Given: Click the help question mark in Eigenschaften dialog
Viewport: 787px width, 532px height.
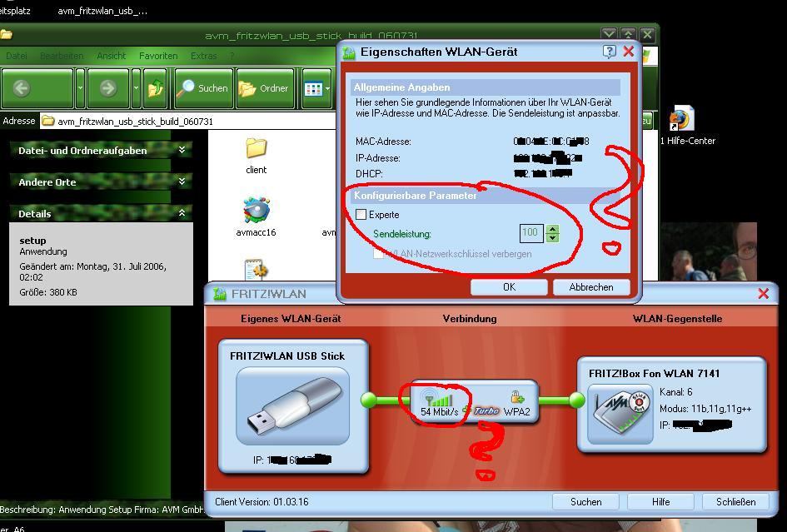Looking at the screenshot, I should [609, 51].
